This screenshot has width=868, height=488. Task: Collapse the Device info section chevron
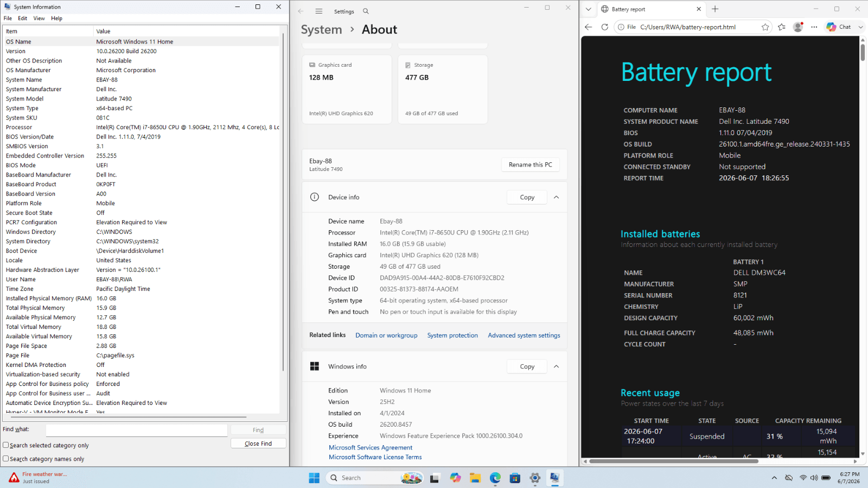[556, 197]
